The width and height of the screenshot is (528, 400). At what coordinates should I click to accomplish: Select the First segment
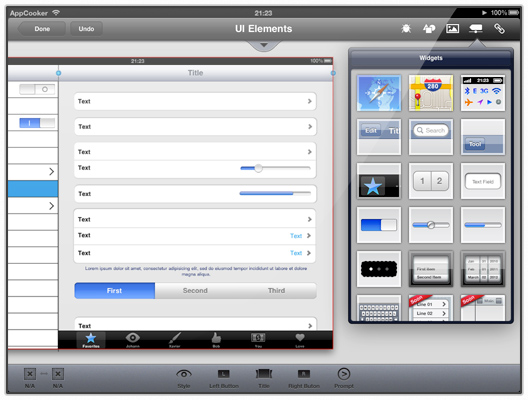[x=114, y=291]
